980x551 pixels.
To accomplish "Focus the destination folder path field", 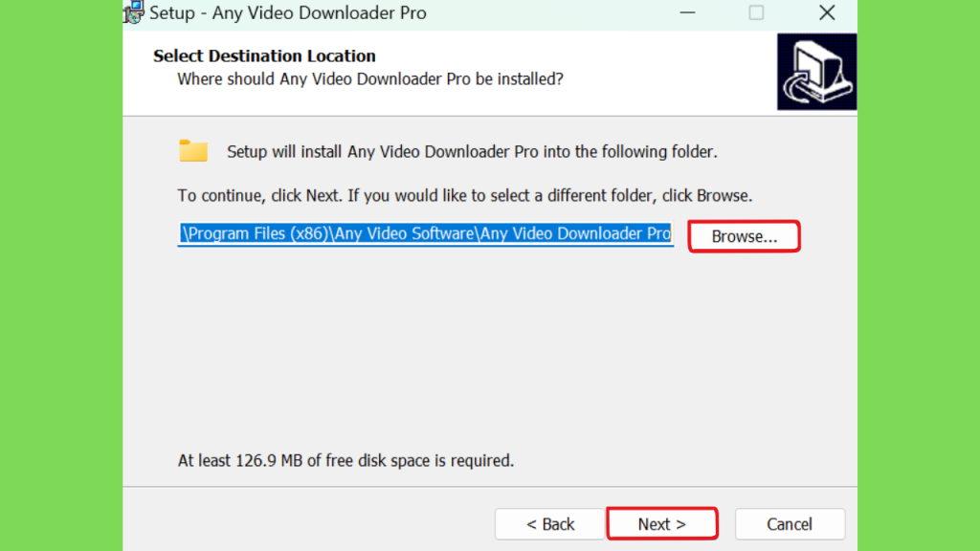I will point(426,234).
